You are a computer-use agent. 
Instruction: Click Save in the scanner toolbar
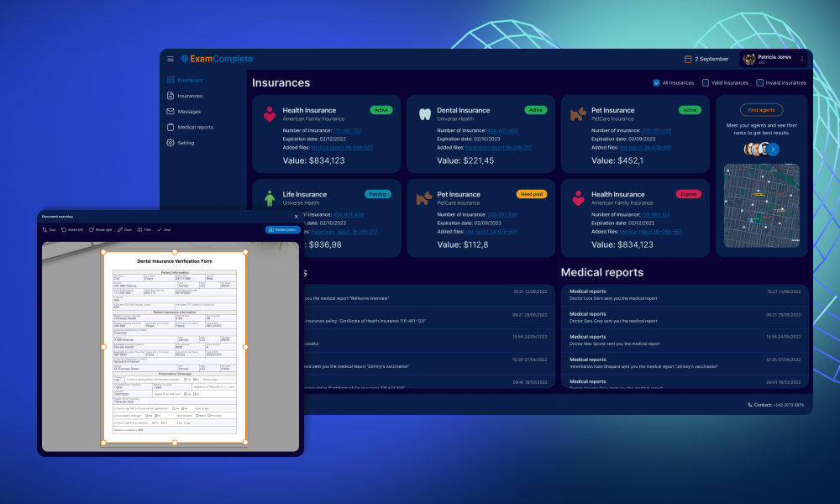[165, 229]
